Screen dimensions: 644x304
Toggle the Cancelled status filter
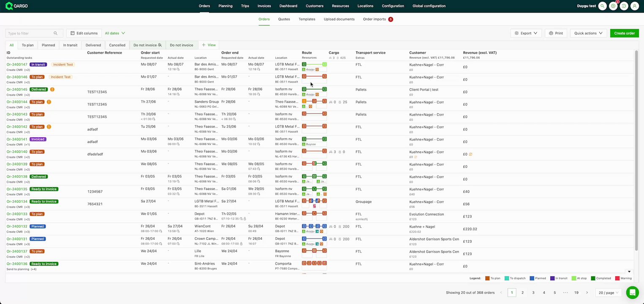[117, 45]
